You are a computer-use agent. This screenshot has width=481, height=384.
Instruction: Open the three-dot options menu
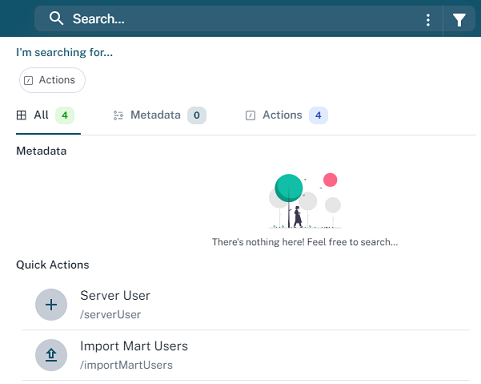click(x=428, y=20)
